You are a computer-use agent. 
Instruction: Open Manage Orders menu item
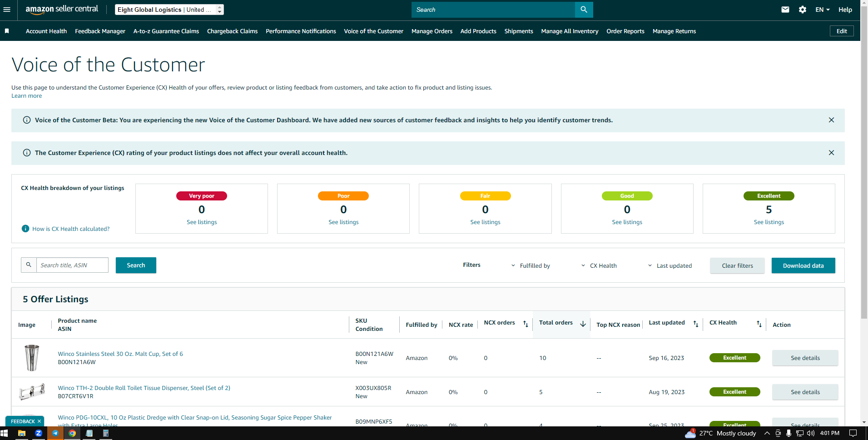(432, 31)
